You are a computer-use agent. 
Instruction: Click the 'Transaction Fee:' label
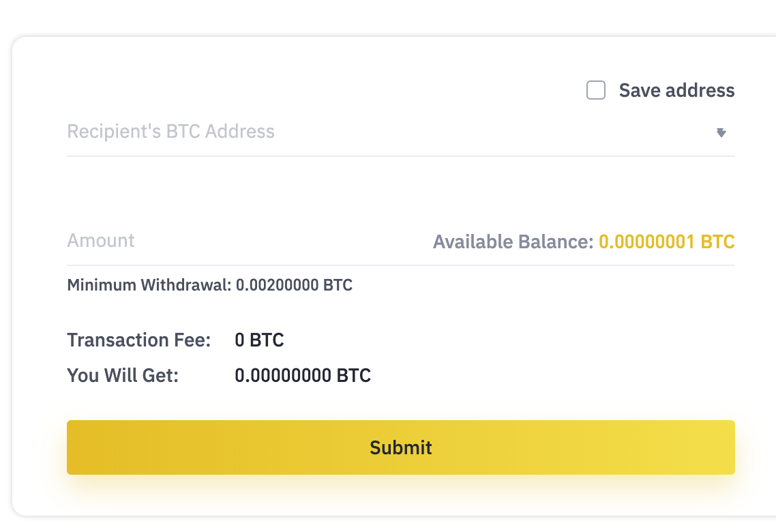(139, 340)
